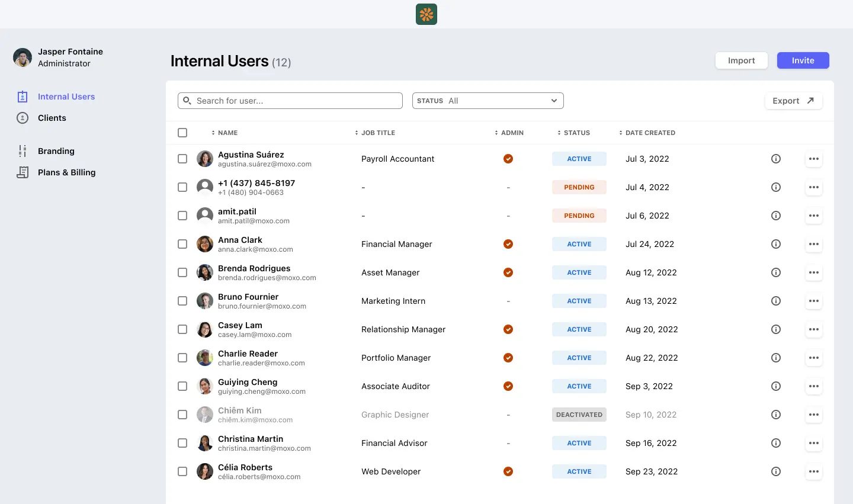Click the Clients sidebar icon
The width and height of the screenshot is (853, 504).
23,117
